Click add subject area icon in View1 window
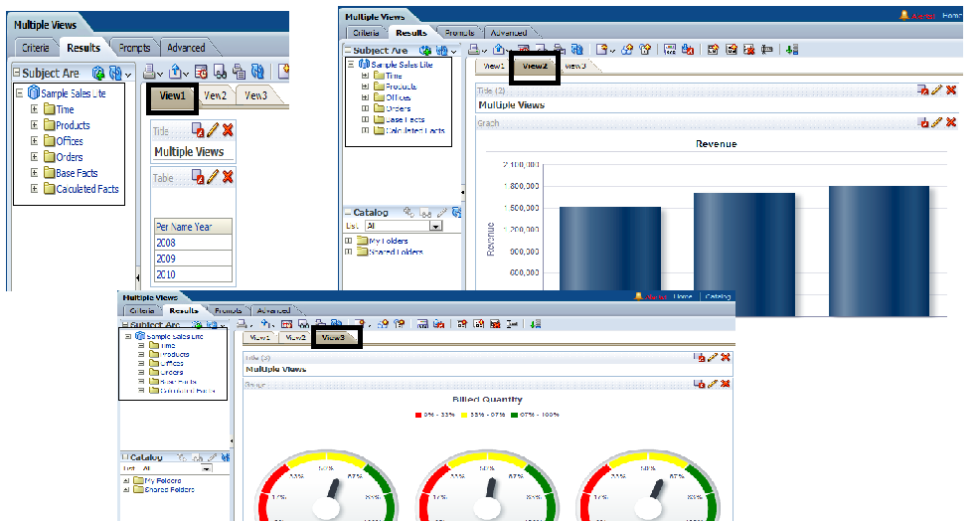Image resolution: width=980 pixels, height=523 pixels. click(x=98, y=74)
